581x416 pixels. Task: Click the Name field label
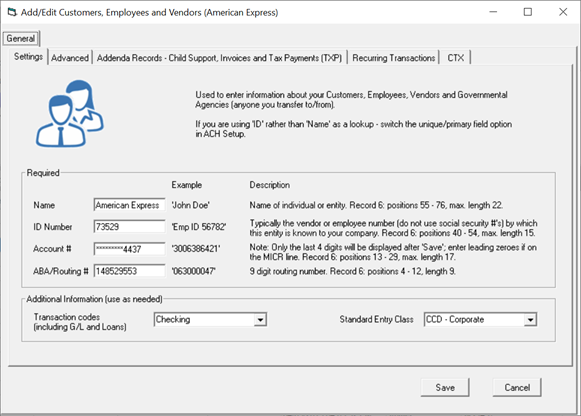tap(44, 205)
